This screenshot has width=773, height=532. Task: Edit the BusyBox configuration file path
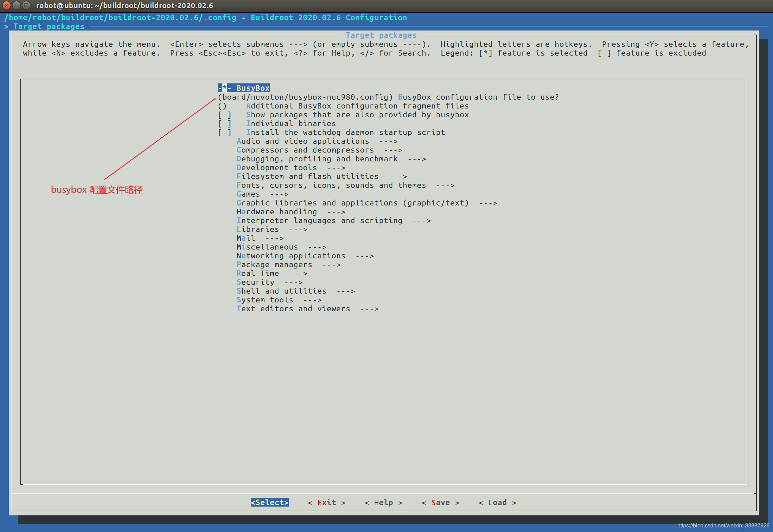(388, 97)
